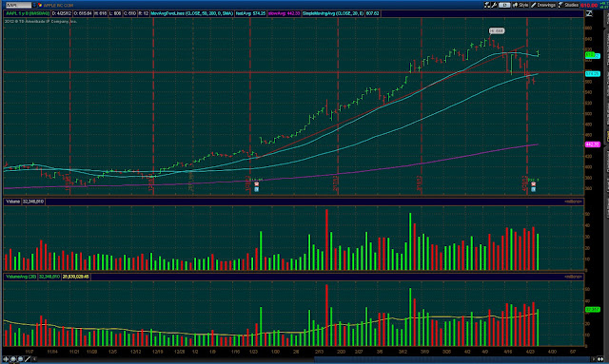Open the Style menu
This screenshot has height=364, width=609.
pos(521,5)
